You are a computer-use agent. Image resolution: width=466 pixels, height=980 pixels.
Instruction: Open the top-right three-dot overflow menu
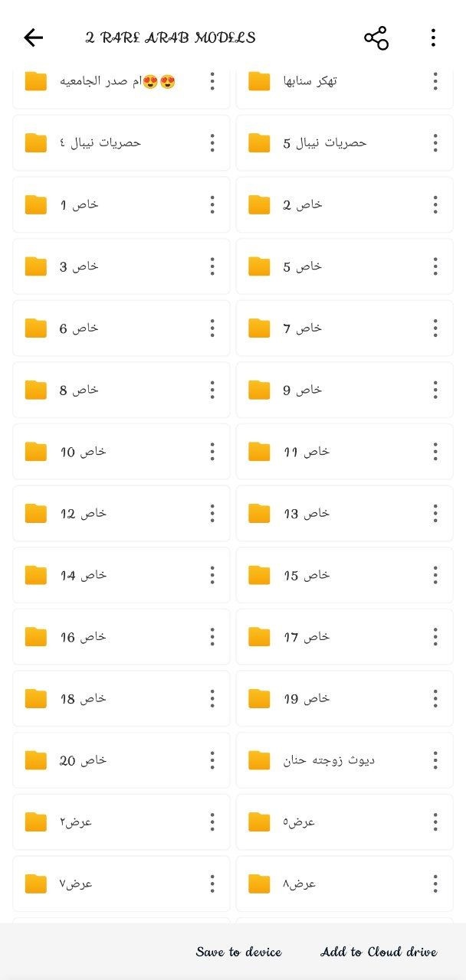[433, 38]
